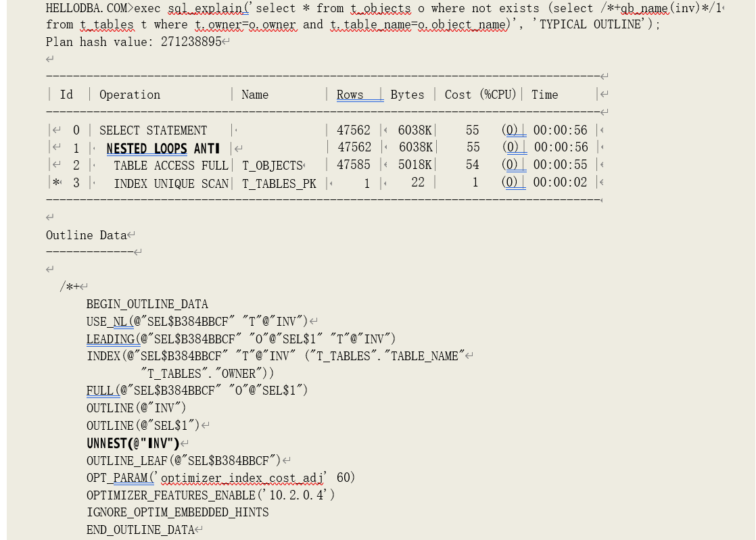
Task: Click the LEADING hint line
Action: click(x=241, y=339)
